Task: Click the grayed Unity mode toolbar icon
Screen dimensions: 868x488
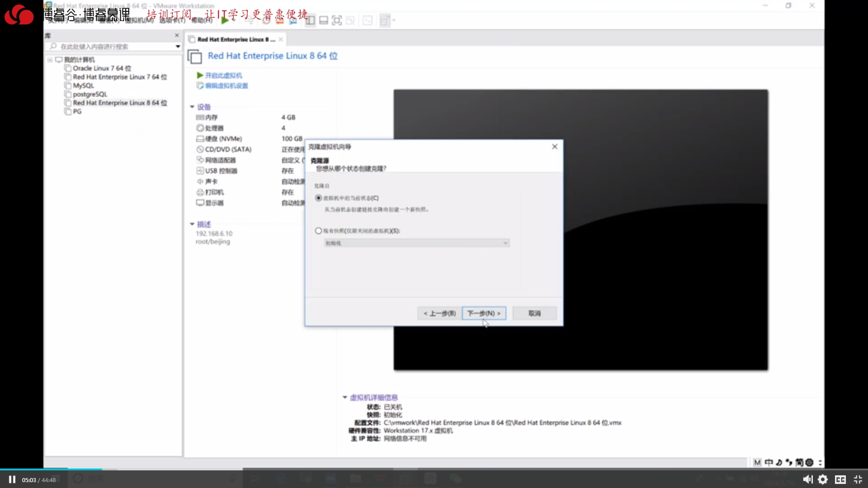Action: [x=350, y=20]
